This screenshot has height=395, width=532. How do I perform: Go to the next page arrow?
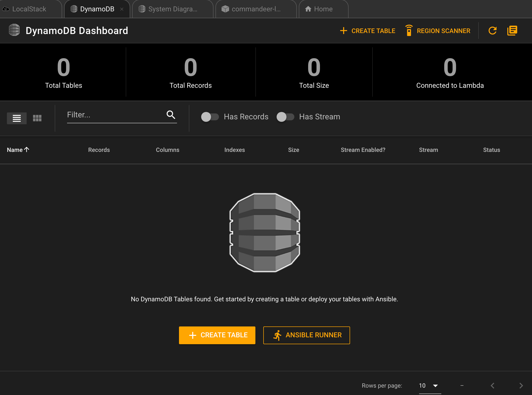pos(521,386)
